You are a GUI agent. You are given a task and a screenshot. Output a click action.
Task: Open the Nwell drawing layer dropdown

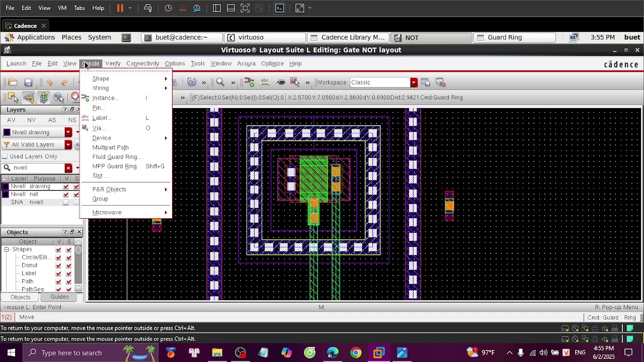point(68,132)
